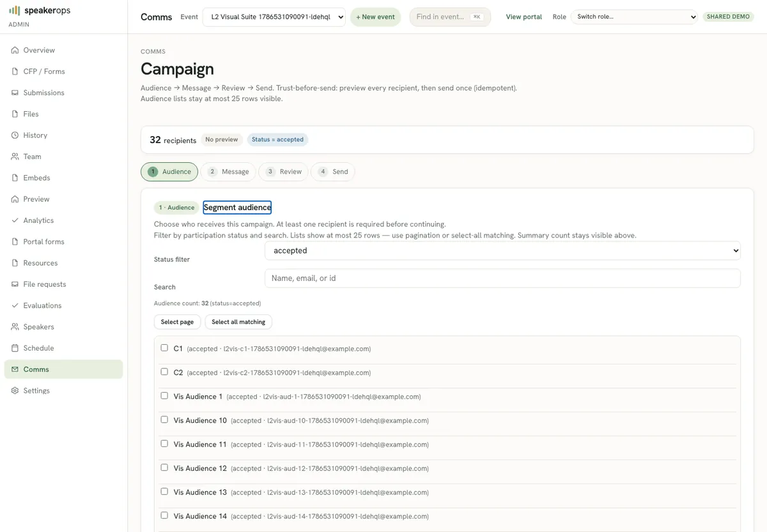Screen dimensions: 767x532
Task: Check the Vis Audience 14 checkbox
Action: (164, 515)
